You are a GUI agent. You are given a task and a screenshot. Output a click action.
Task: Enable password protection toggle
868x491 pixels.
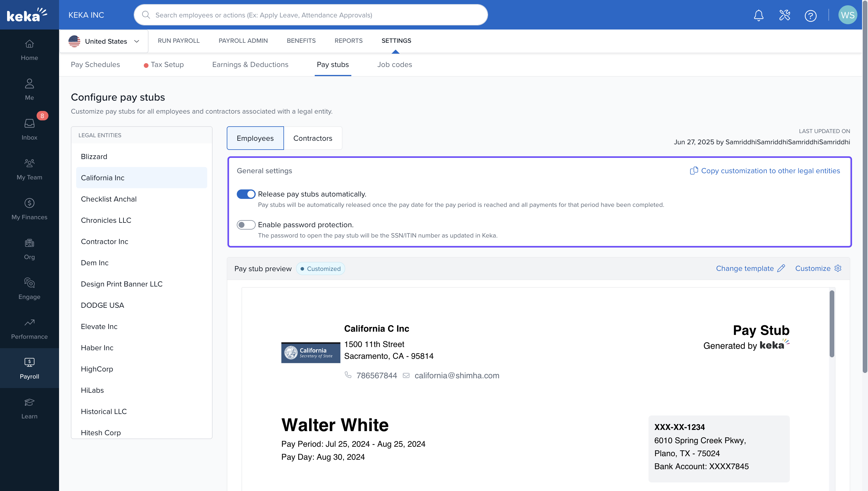pyautogui.click(x=246, y=225)
